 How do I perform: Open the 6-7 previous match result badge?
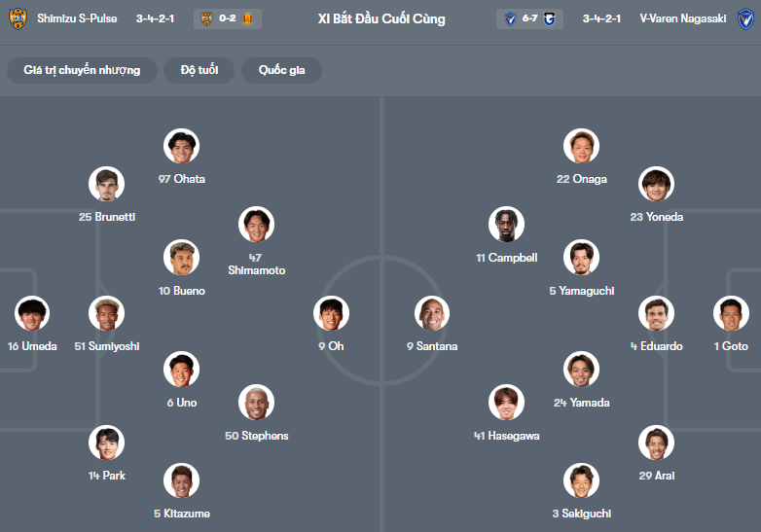(530, 18)
